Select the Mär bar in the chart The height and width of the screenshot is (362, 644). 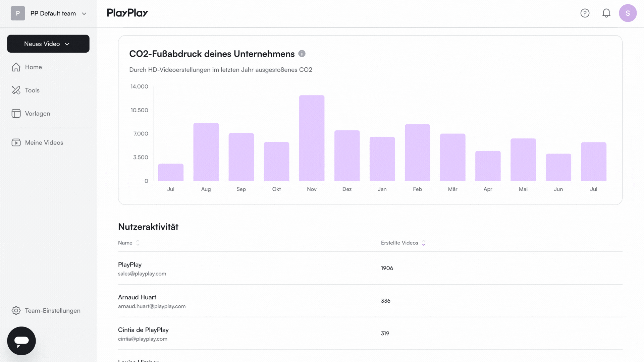click(x=452, y=157)
